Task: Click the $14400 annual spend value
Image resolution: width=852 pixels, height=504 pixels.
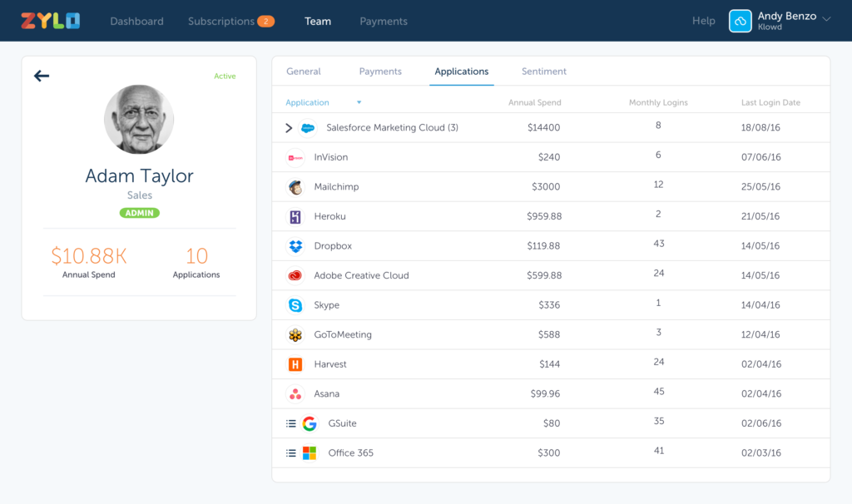Action: [543, 127]
